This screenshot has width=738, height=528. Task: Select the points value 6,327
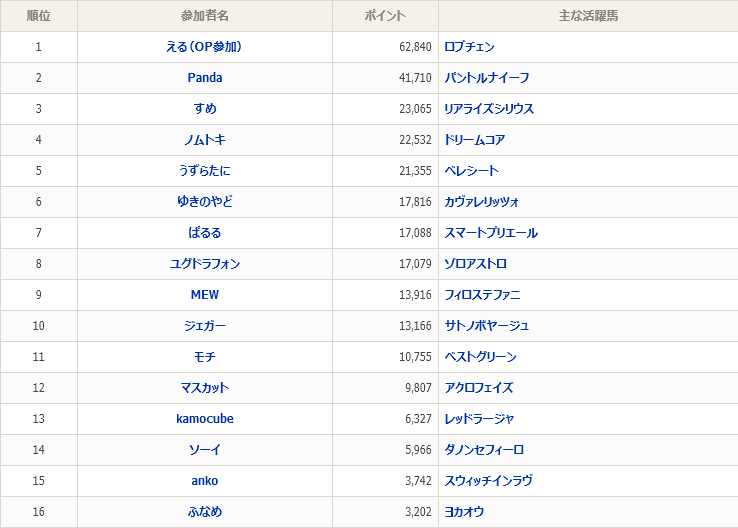[x=418, y=419]
